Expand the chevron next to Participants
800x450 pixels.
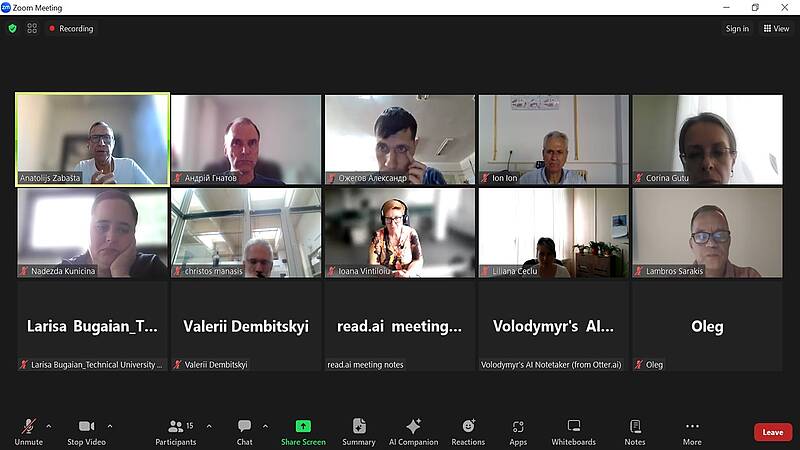coord(209,426)
